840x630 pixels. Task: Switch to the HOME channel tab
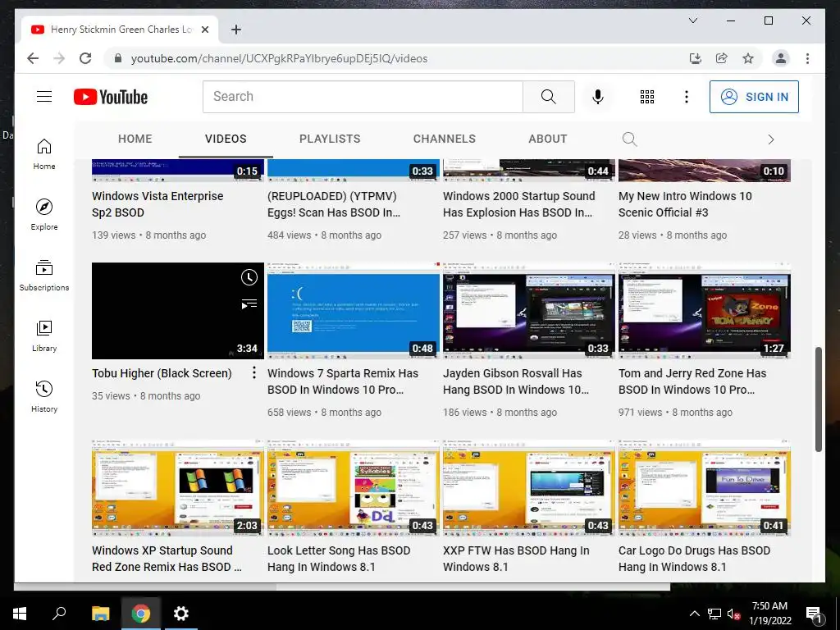pyautogui.click(x=135, y=139)
